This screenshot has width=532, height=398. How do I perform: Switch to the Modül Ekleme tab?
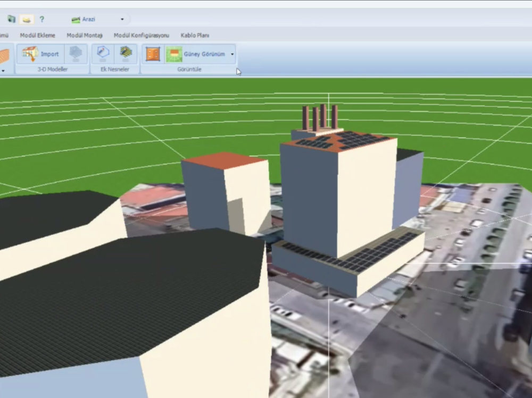[x=38, y=35]
